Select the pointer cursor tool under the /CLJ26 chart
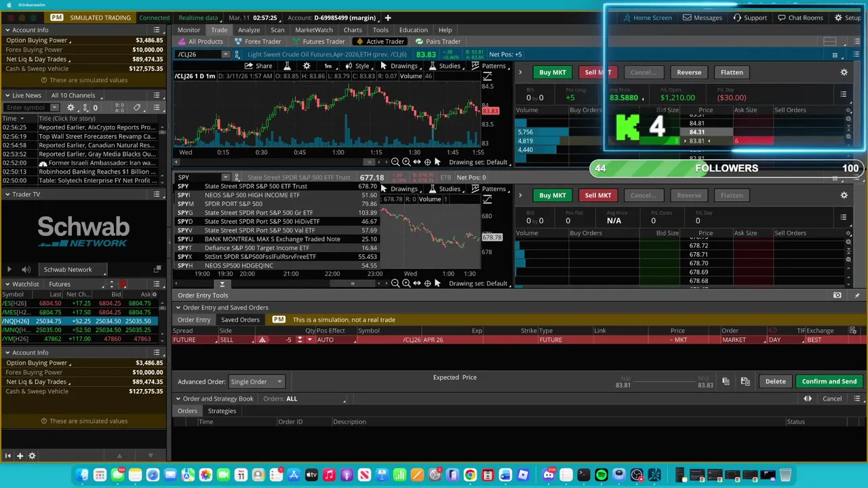Image resolution: width=868 pixels, height=488 pixels. click(437, 162)
